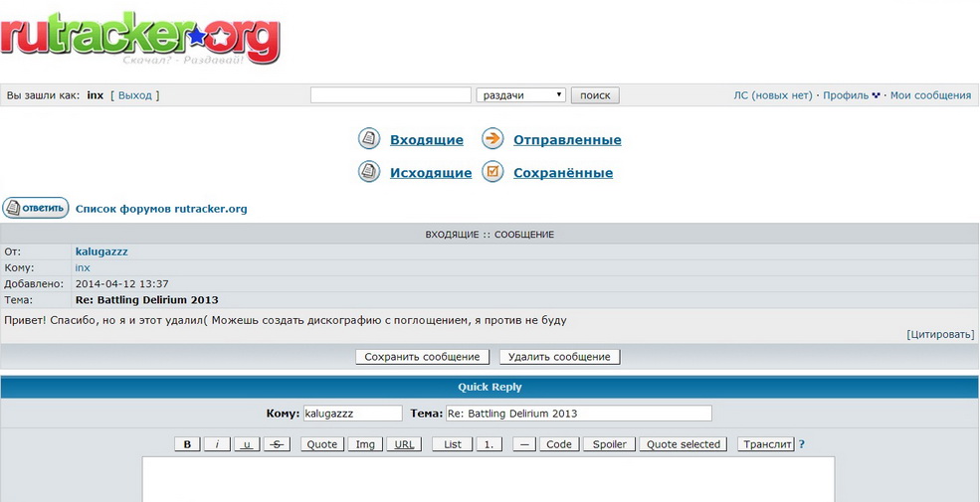This screenshot has width=980, height=502.
Task: Click the Inbox (Входящие) folder icon
Action: (369, 138)
